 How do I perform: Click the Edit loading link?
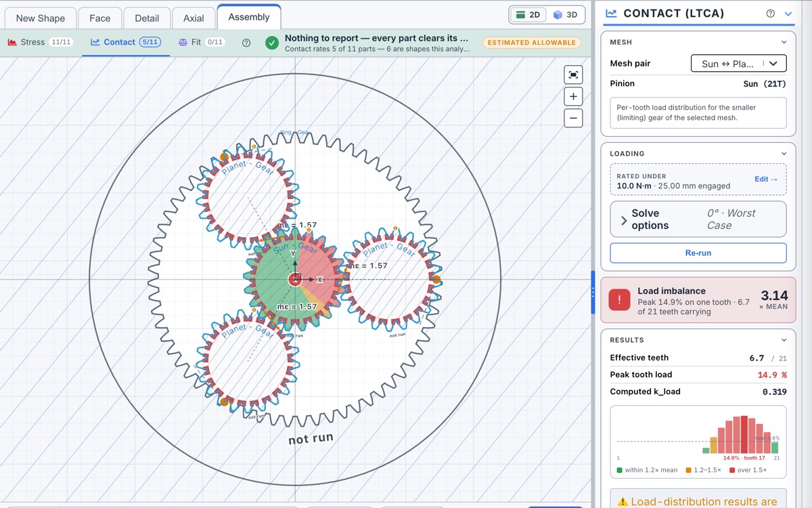[766, 179]
